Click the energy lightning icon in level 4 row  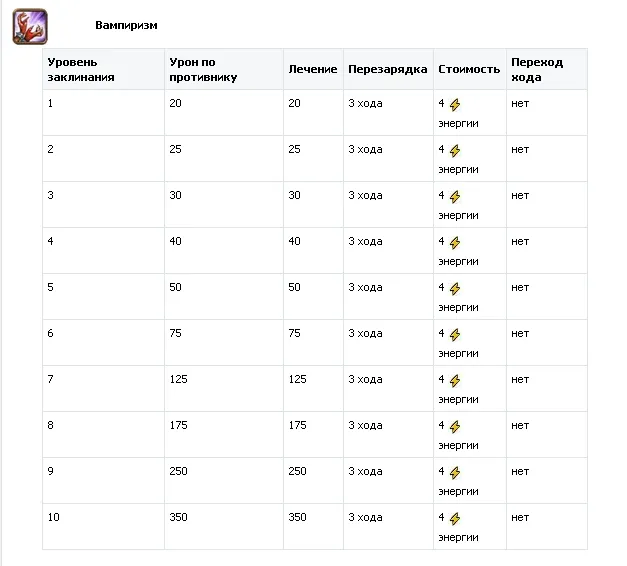click(454, 242)
